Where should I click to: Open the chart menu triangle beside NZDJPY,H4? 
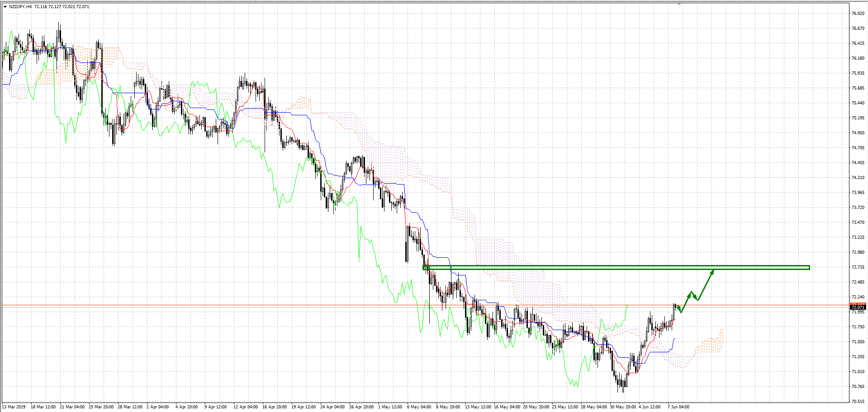(x=5, y=7)
